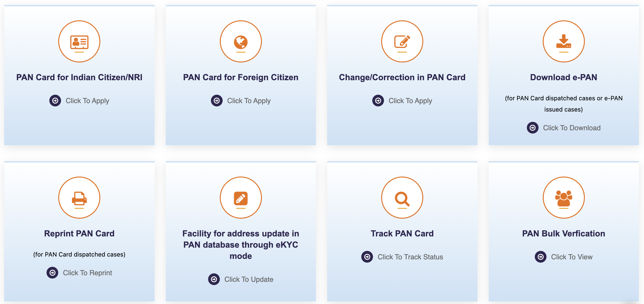644x304 pixels.
Task: Open Click To Apply for Change/Correction in PAN
Action: [410, 101]
